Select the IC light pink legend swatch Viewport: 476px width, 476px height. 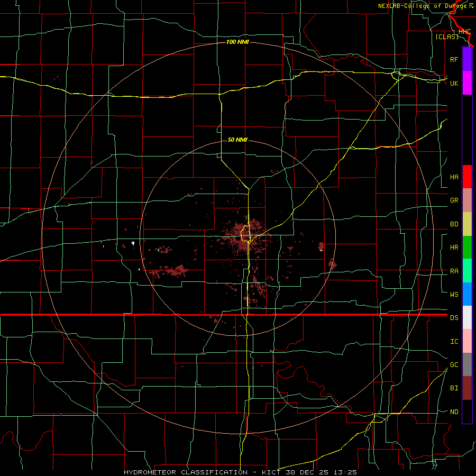[467, 341]
